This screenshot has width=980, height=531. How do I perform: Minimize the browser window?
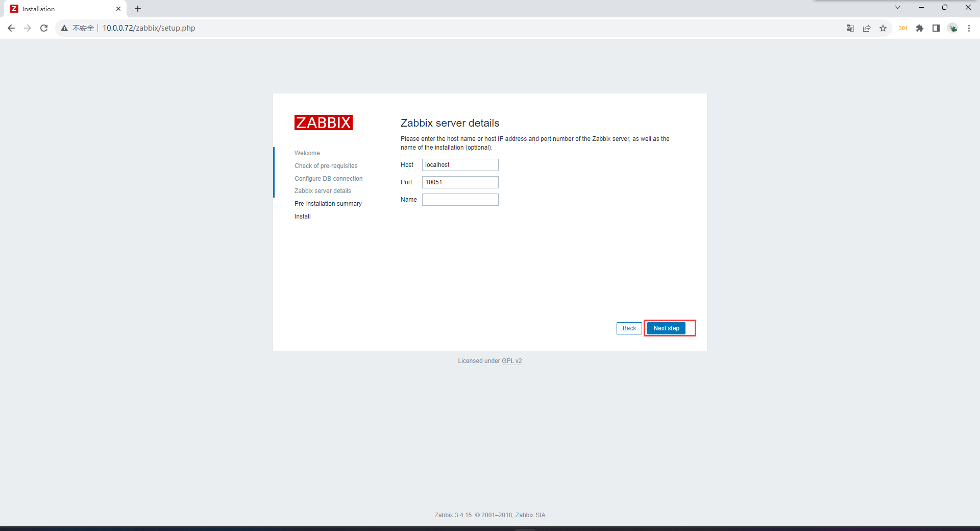tap(921, 7)
